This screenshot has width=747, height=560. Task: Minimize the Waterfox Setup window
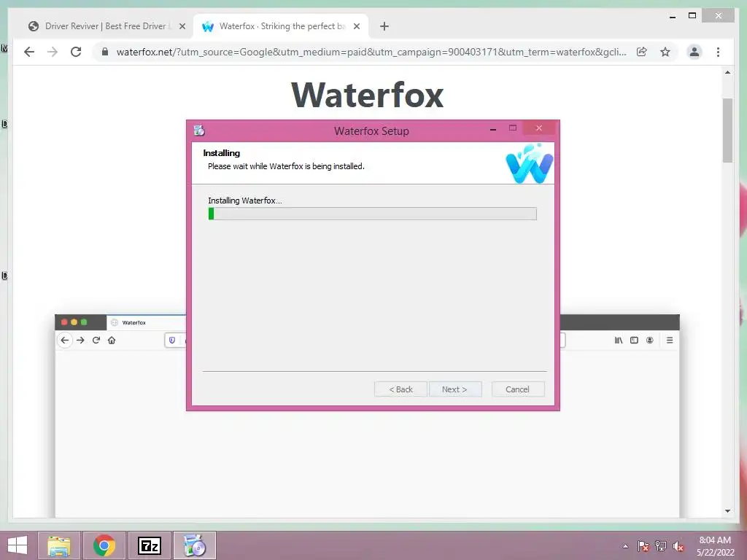(493, 128)
